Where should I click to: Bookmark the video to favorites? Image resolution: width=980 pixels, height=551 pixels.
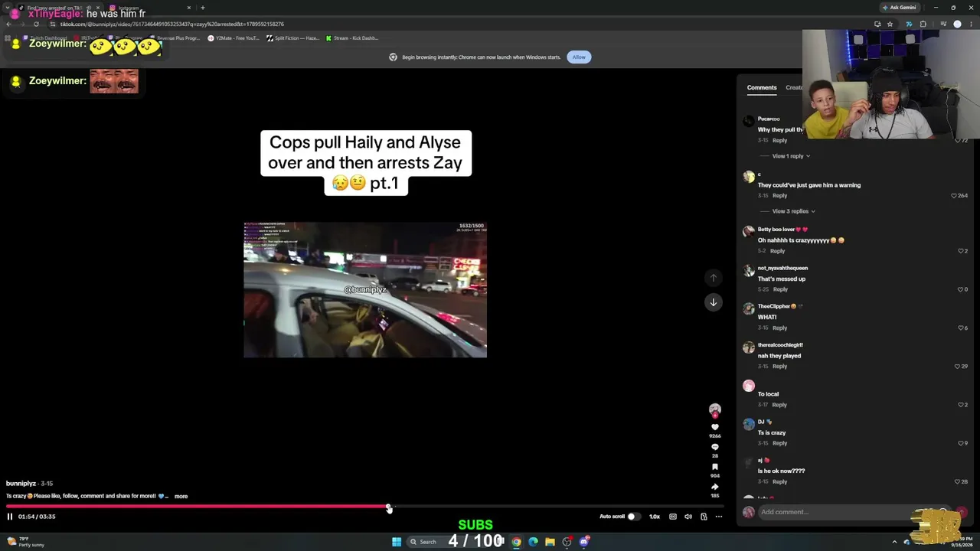tap(715, 467)
